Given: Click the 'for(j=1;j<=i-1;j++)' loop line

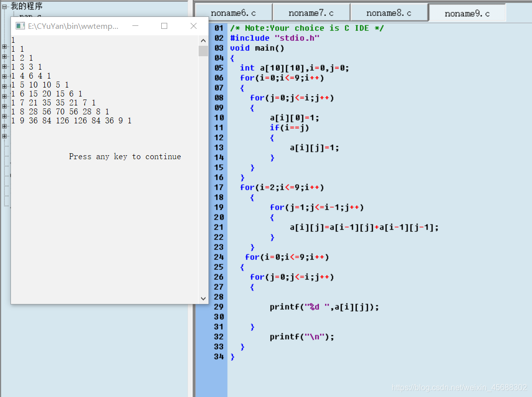Looking at the screenshot, I should tap(317, 207).
